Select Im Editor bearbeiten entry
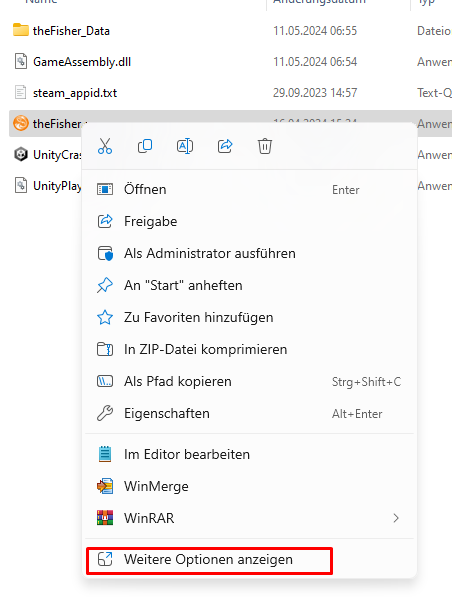The width and height of the screenshot is (452, 604). [x=249, y=454]
